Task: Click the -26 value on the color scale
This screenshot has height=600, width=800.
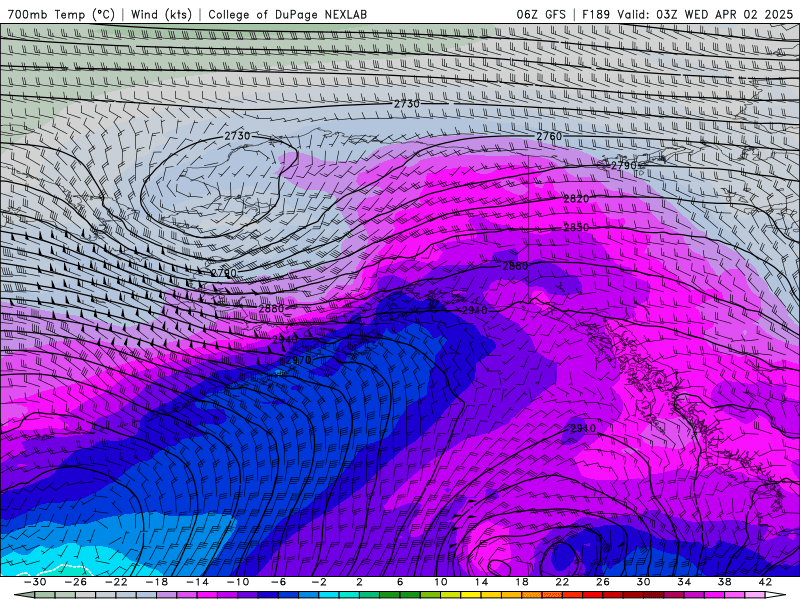Action: pyautogui.click(x=76, y=582)
